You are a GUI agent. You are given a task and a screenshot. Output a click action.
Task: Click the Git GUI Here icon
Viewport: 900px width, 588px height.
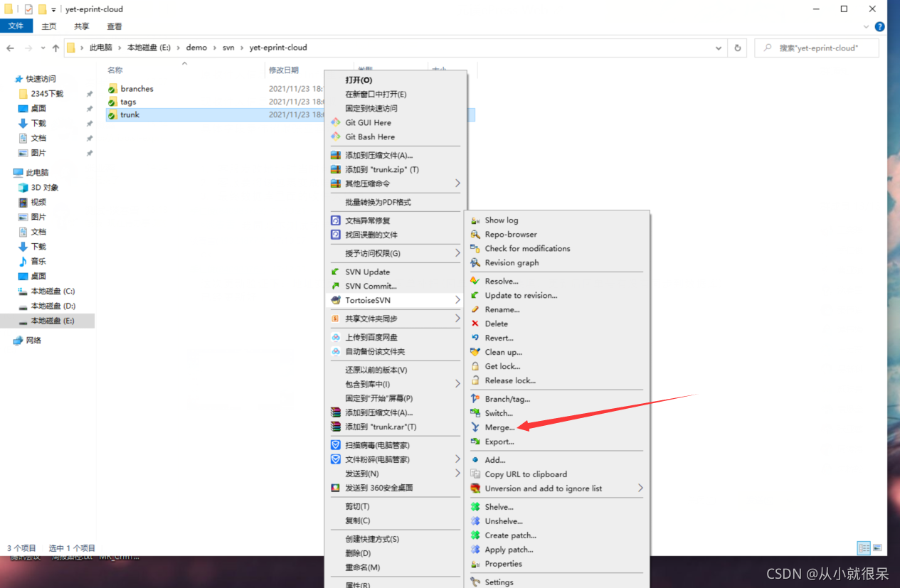point(336,122)
